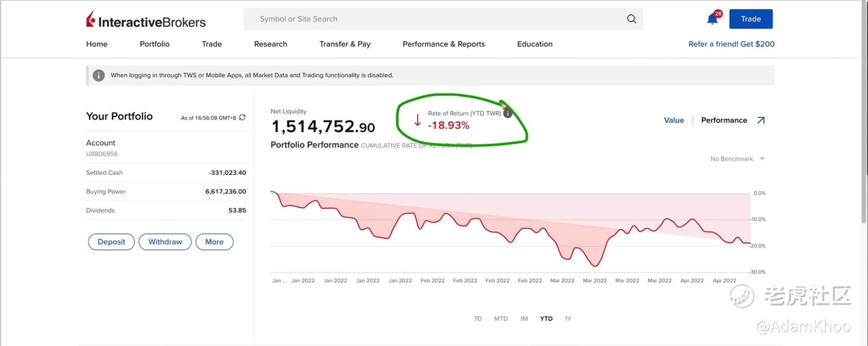Click the Net Liquidity value 1,514,752.90
This screenshot has height=346, width=868.
pyautogui.click(x=323, y=127)
